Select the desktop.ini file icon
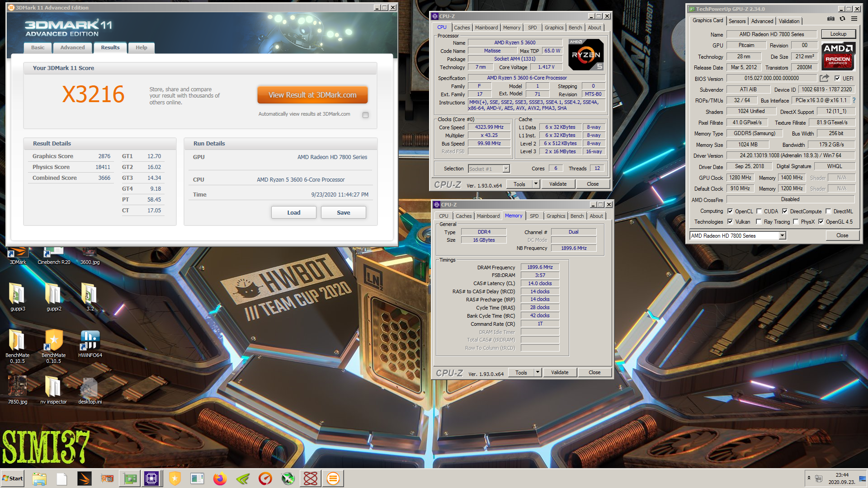The width and height of the screenshot is (868, 488). pos(90,390)
